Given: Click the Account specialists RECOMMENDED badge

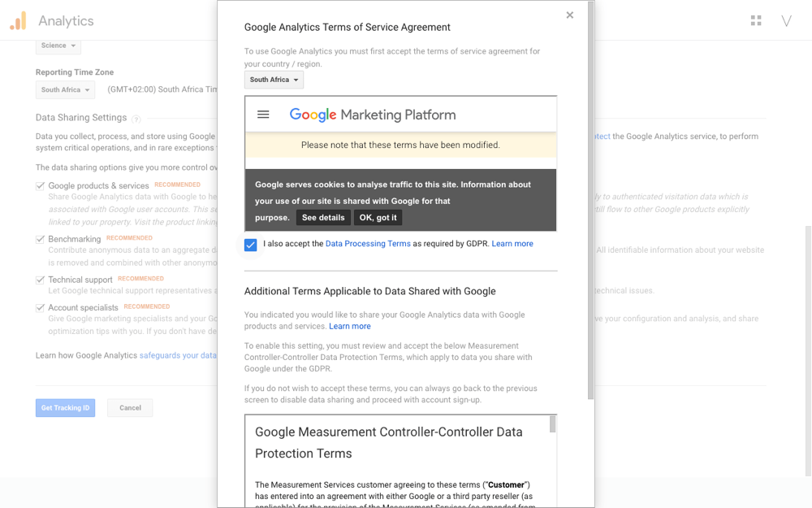Looking at the screenshot, I should click(147, 307).
